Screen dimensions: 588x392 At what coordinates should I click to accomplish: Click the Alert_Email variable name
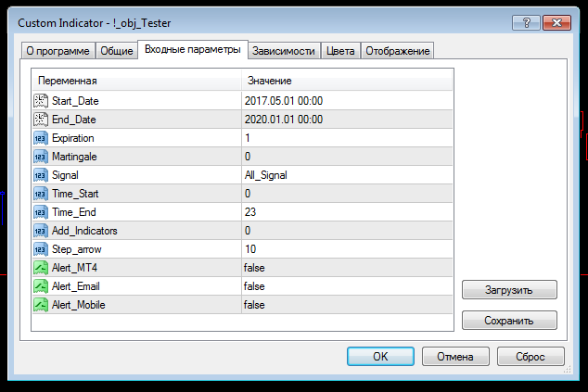point(76,286)
